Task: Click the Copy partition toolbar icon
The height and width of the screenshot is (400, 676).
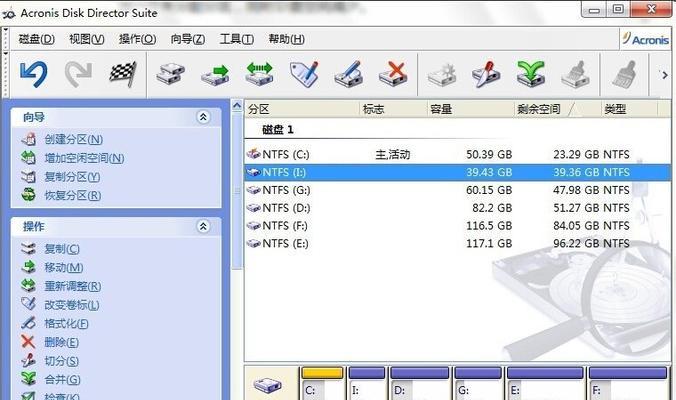Action: 170,74
